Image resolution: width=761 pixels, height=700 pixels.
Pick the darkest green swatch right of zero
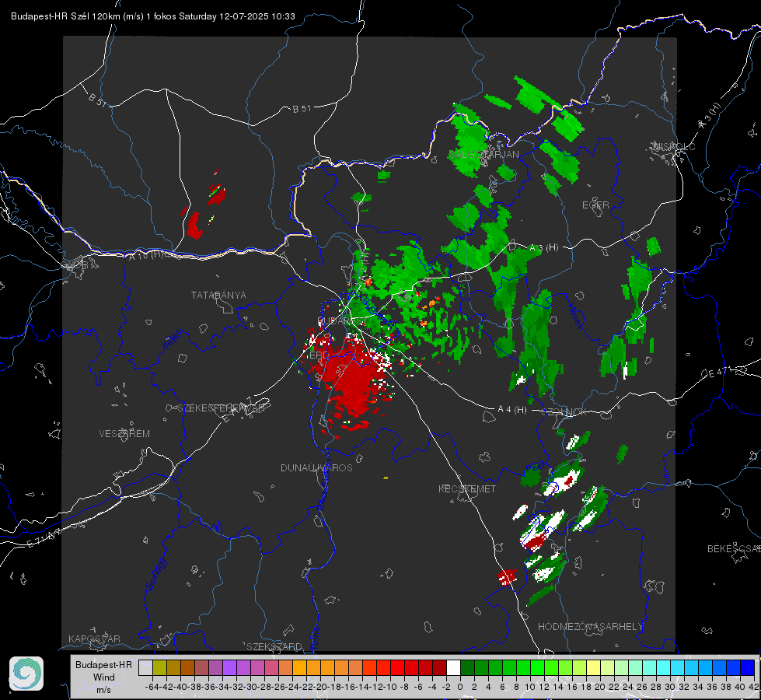pyautogui.click(x=467, y=667)
